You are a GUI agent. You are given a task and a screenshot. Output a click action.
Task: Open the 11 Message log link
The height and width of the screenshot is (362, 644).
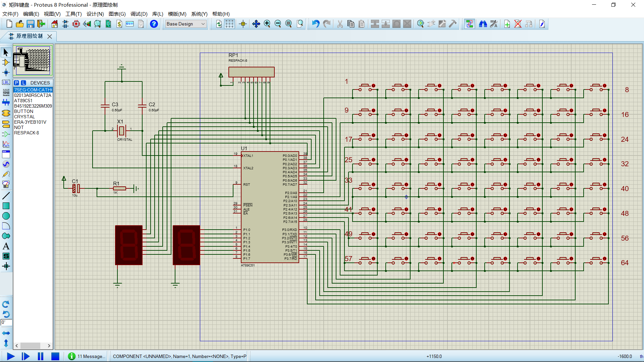click(91, 356)
